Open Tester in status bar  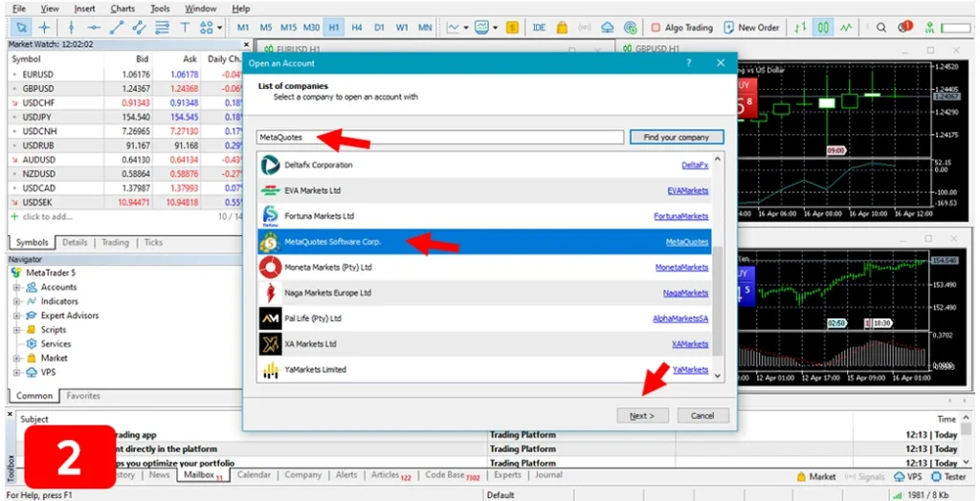pos(948,477)
